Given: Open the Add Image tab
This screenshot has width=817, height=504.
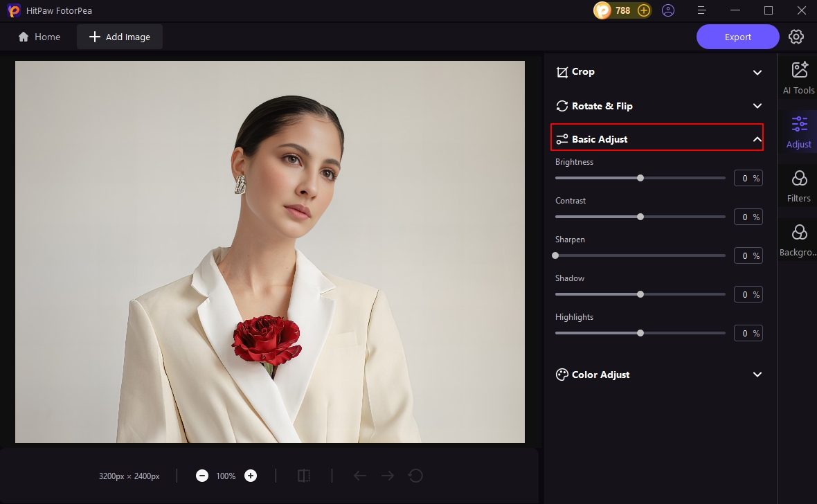Looking at the screenshot, I should pos(119,36).
